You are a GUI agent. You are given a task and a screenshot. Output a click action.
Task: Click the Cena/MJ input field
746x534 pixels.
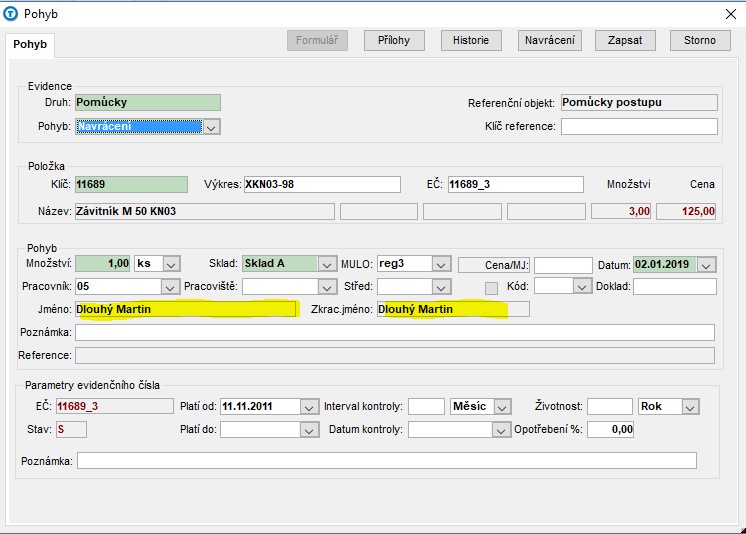pos(563,265)
